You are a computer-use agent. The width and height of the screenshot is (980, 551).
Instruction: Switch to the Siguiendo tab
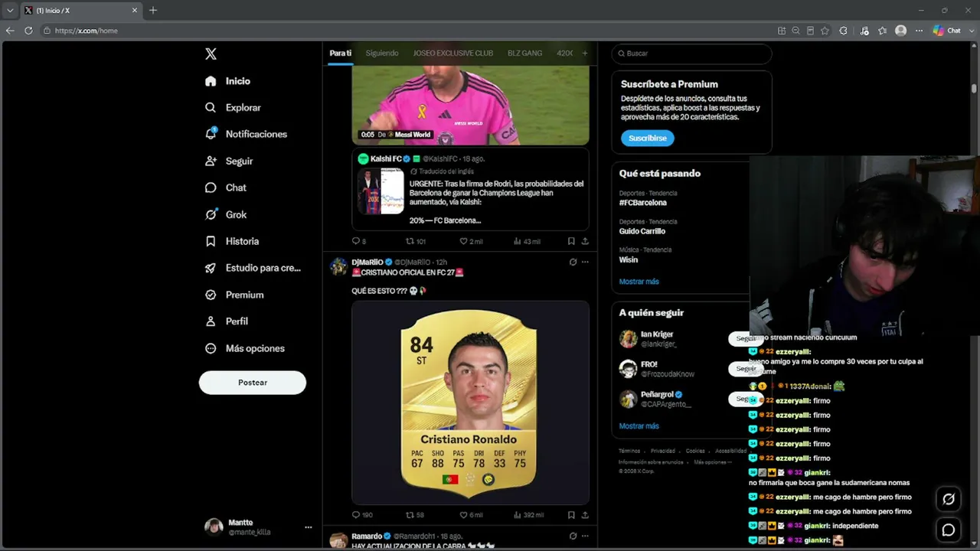[382, 54]
